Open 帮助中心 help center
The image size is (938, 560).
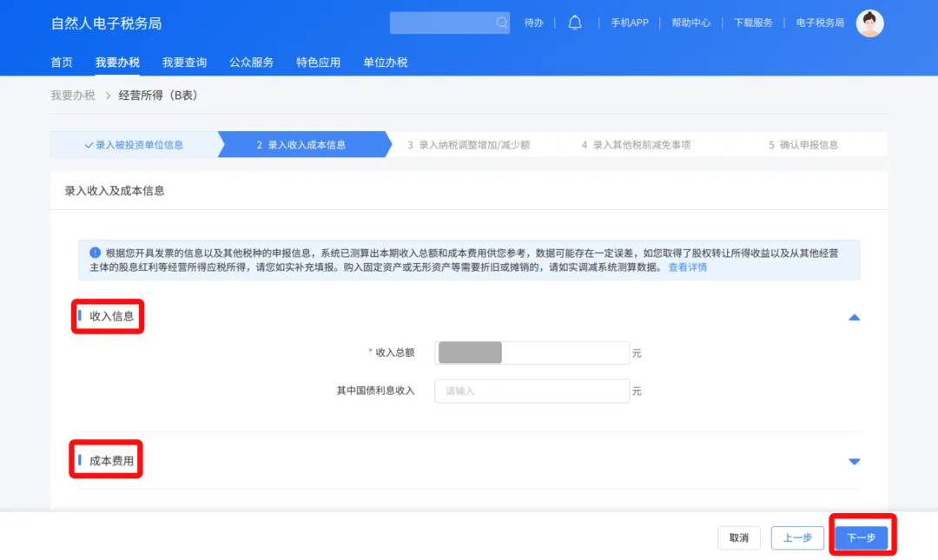tap(691, 23)
